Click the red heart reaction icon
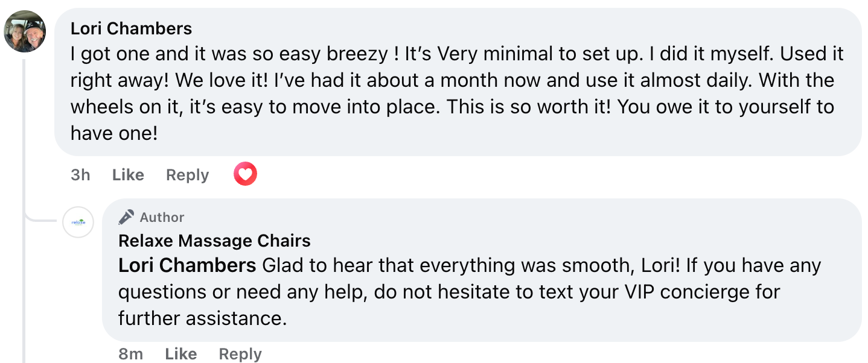The width and height of the screenshot is (868, 363). point(245,175)
